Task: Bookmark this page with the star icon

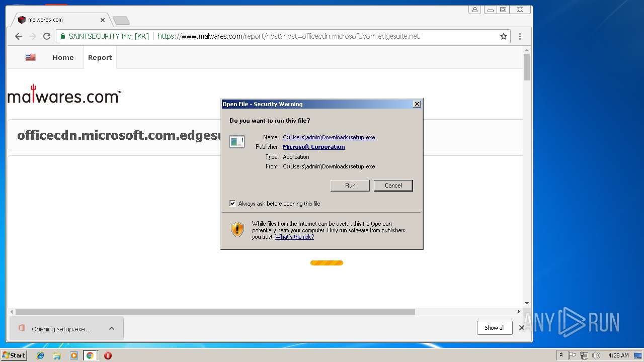Action: [503, 36]
